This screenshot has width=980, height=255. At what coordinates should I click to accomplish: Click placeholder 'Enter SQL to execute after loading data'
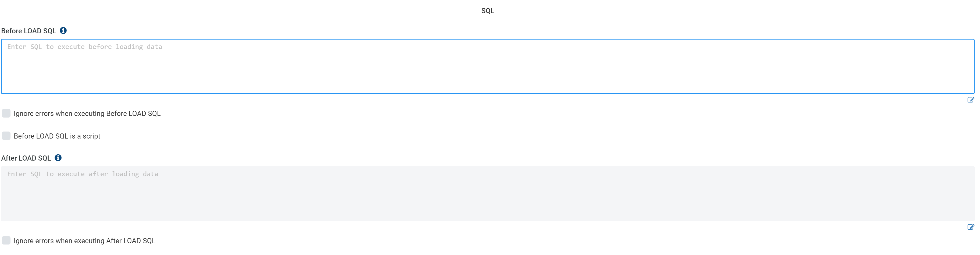click(x=83, y=174)
